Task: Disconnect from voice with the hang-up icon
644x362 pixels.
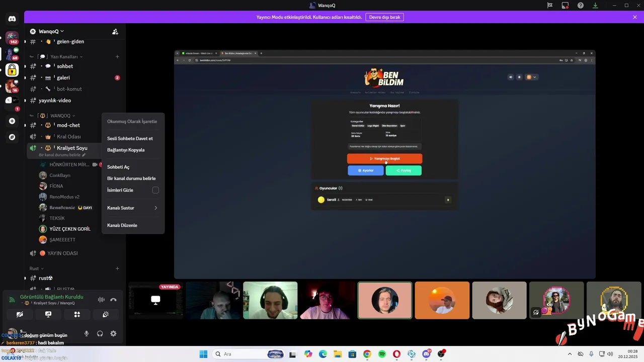Action: pos(113,300)
